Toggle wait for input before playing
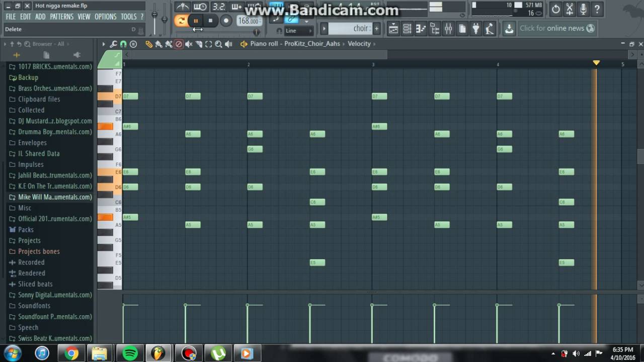The width and height of the screenshot is (644, 362). pos(200,7)
